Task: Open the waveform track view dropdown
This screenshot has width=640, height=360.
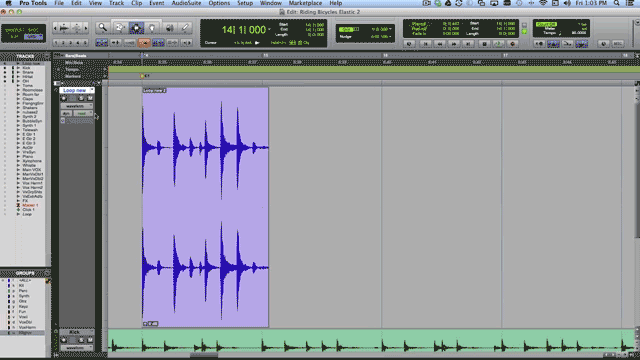Action: [x=77, y=106]
